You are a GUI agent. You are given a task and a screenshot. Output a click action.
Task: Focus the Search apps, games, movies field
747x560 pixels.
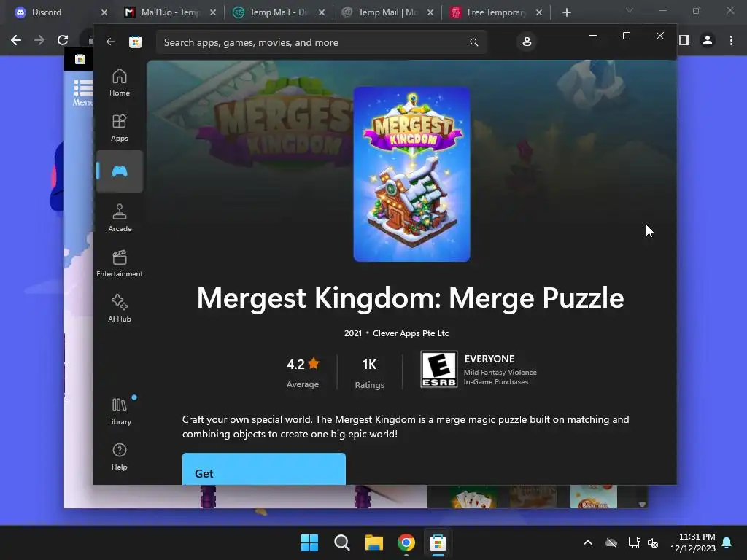pos(322,42)
